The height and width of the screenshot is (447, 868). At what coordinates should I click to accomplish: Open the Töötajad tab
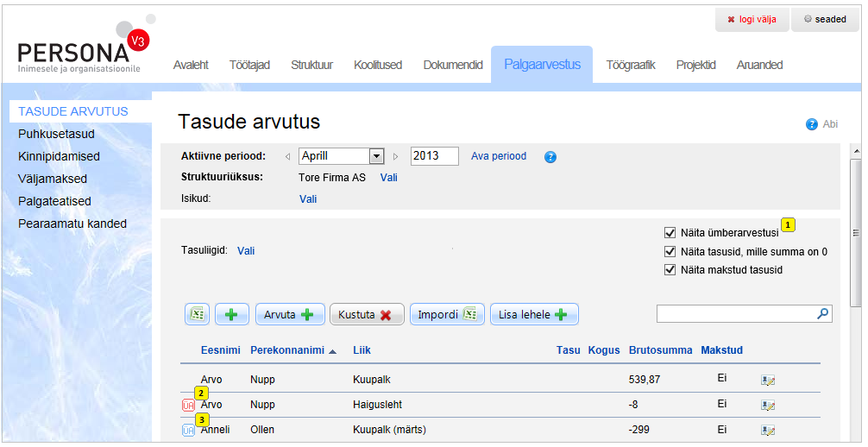[x=249, y=65]
